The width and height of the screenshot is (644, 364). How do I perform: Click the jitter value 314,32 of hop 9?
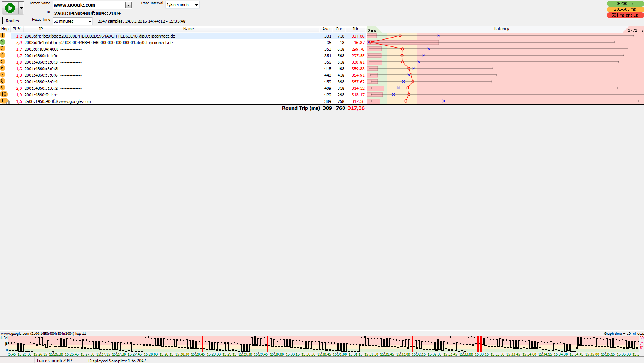358,89
